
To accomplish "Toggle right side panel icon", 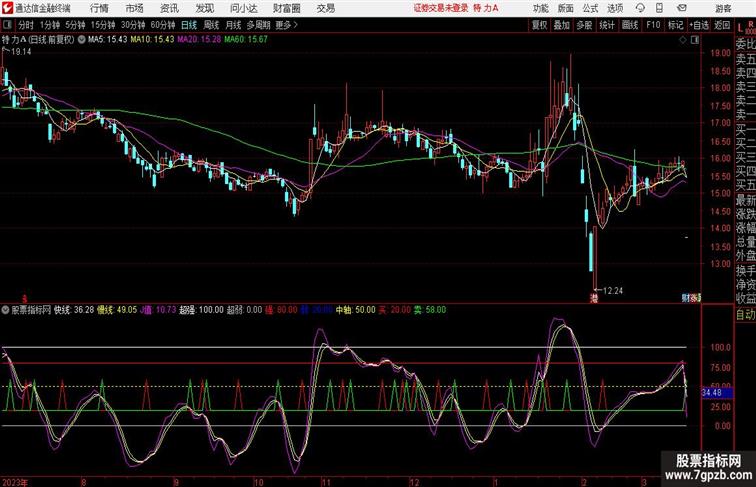I will (695, 40).
